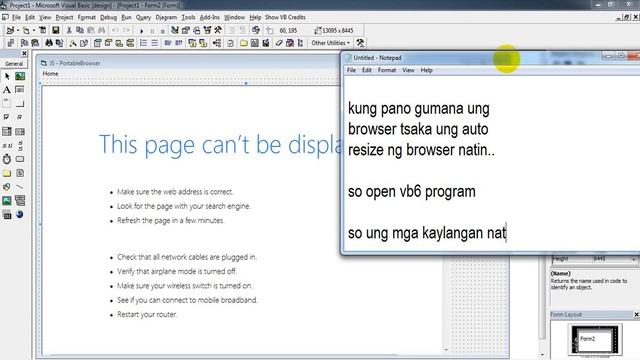Image resolution: width=640 pixels, height=360 pixels.
Task: Click the eraser icon in second toolbar
Action: [x=279, y=43]
